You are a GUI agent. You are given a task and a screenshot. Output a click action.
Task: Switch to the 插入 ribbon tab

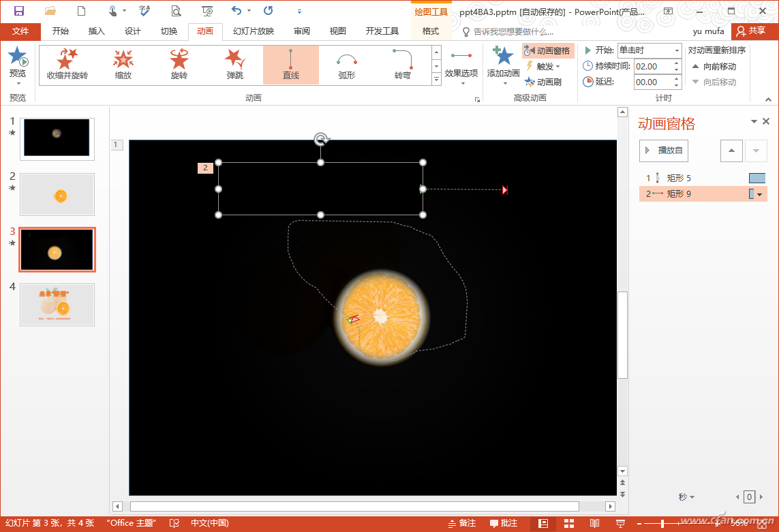[x=96, y=31]
